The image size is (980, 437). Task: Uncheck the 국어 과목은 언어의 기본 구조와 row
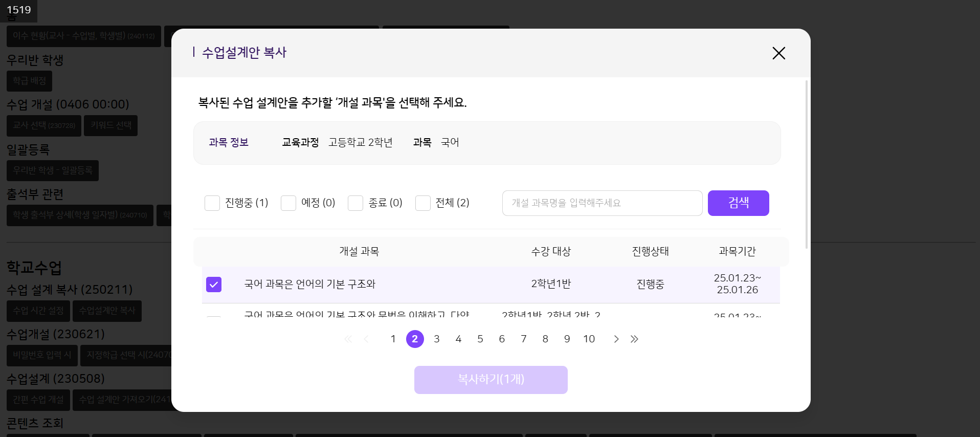(214, 285)
